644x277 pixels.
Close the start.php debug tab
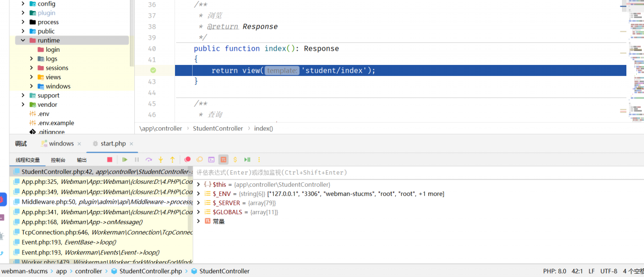pyautogui.click(x=132, y=144)
